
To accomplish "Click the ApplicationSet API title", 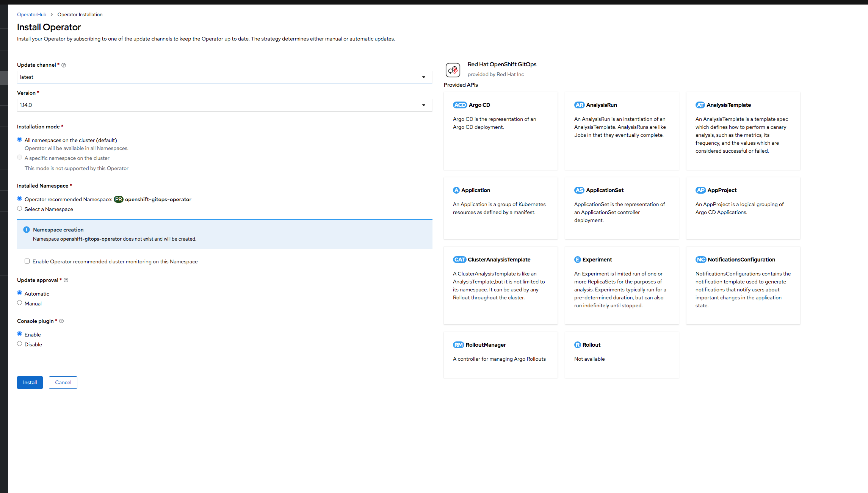I will [x=605, y=190].
